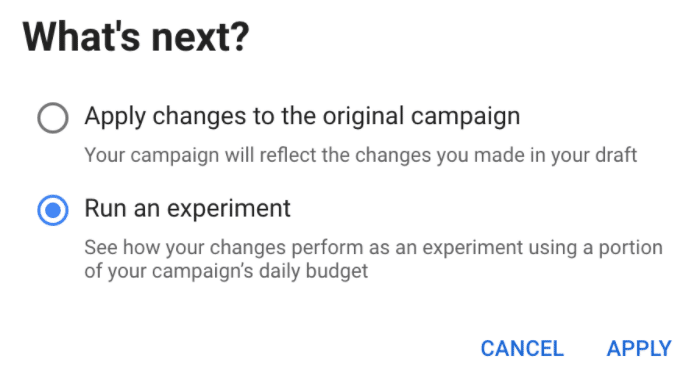Dismiss the dialog with the CANCEL button
This screenshot has width=690, height=387.
point(522,348)
